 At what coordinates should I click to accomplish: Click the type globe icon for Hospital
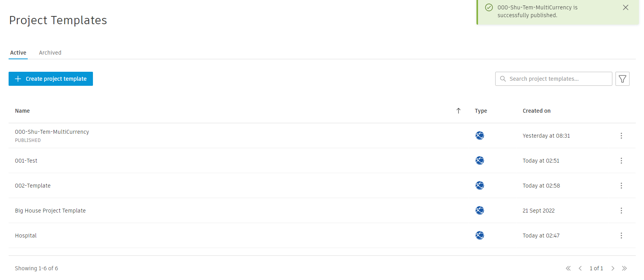pos(480,236)
